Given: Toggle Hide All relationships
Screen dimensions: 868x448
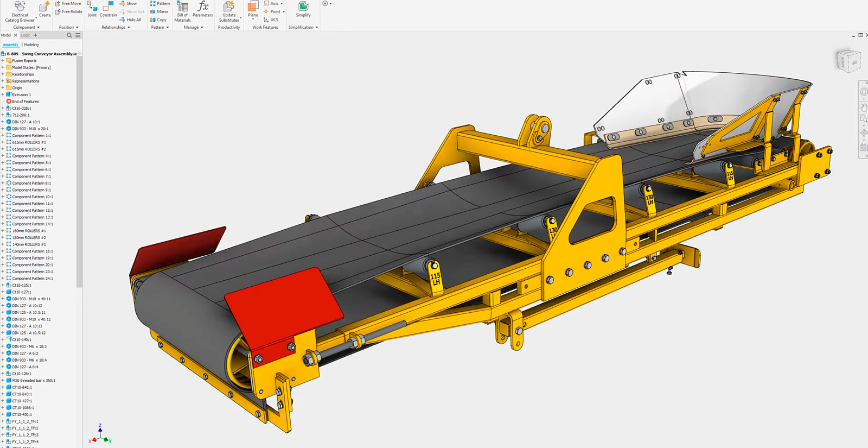Looking at the screenshot, I should [130, 20].
